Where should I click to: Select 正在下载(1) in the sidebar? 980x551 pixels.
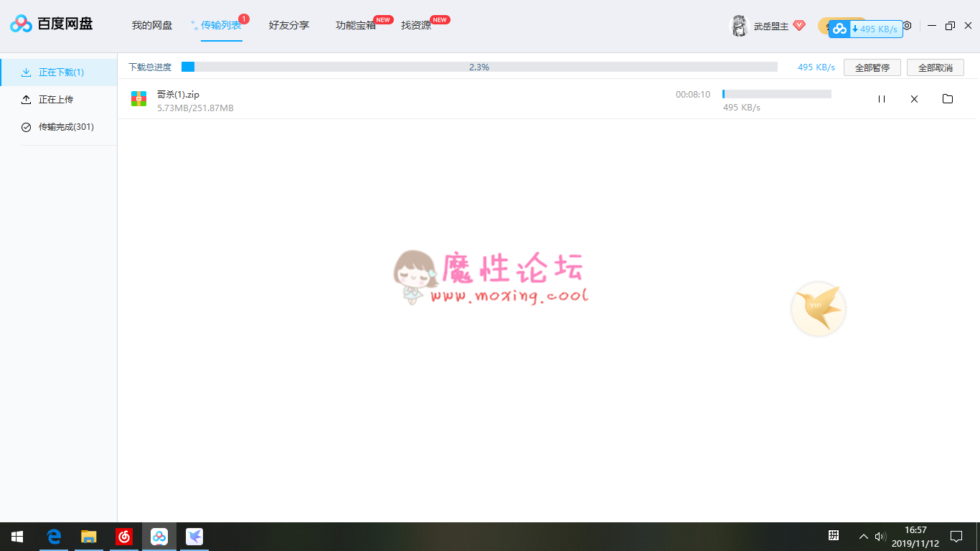coord(59,72)
